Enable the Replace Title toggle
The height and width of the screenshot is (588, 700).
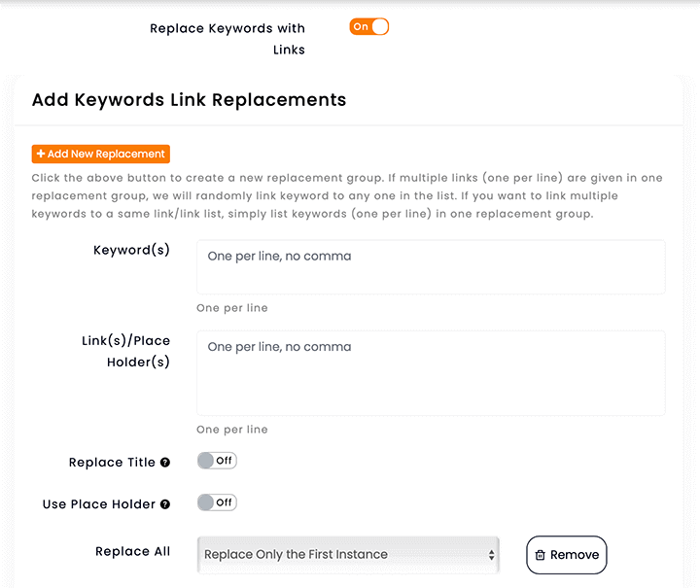[217, 461]
